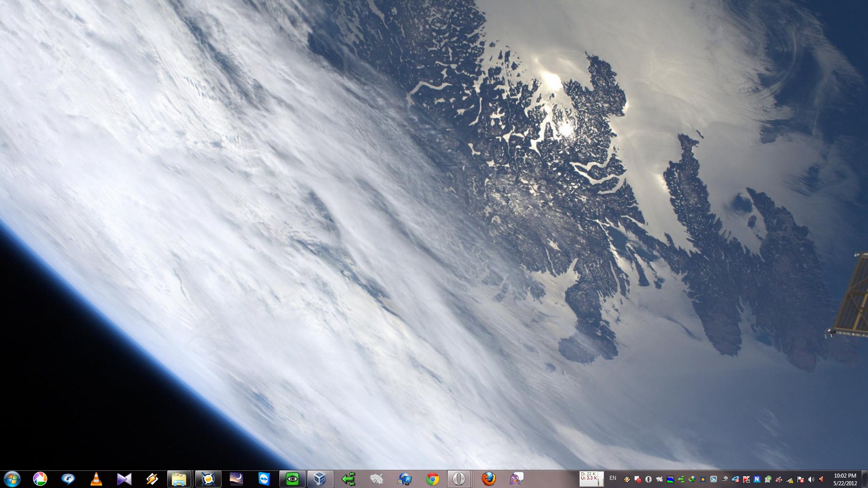Launch Google Chrome from the taskbar
The image size is (868, 488).
(x=433, y=479)
